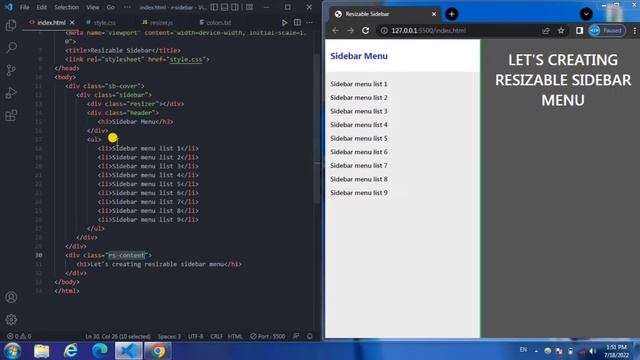Reload the page in Chrome
This screenshot has height=360, width=640.
pos(365,30)
